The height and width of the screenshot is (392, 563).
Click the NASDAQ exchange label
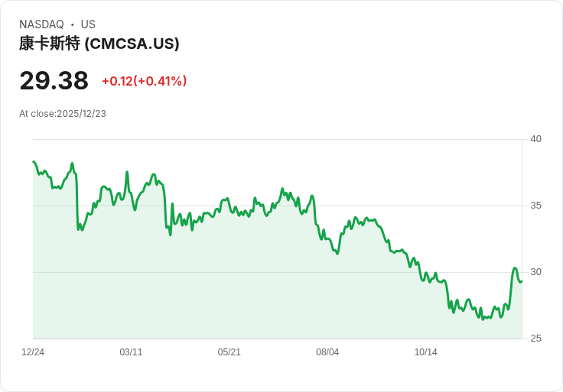[x=41, y=24]
